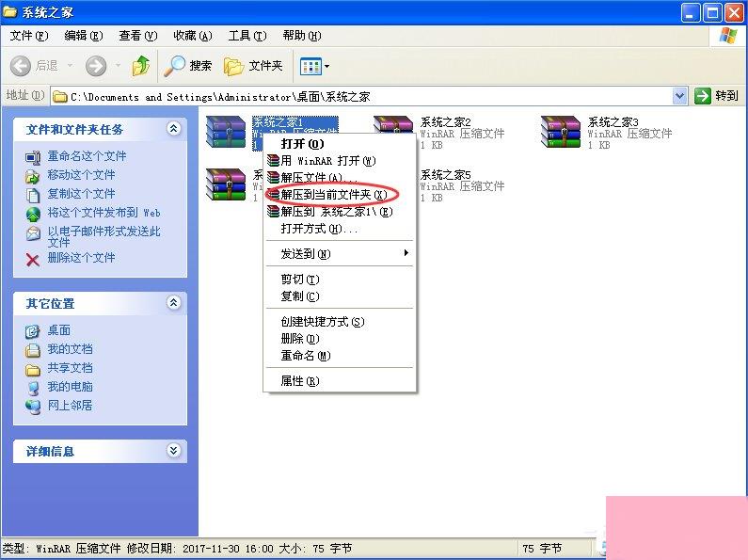The width and height of the screenshot is (748, 560).
Task: Go up one folder level icon
Action: coord(141,66)
